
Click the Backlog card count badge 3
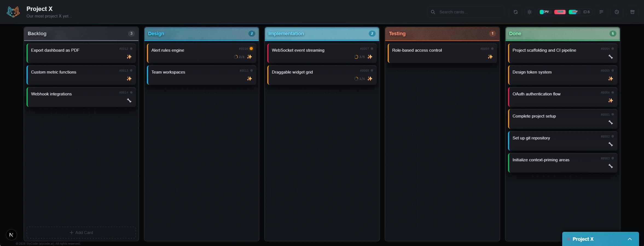click(x=131, y=34)
